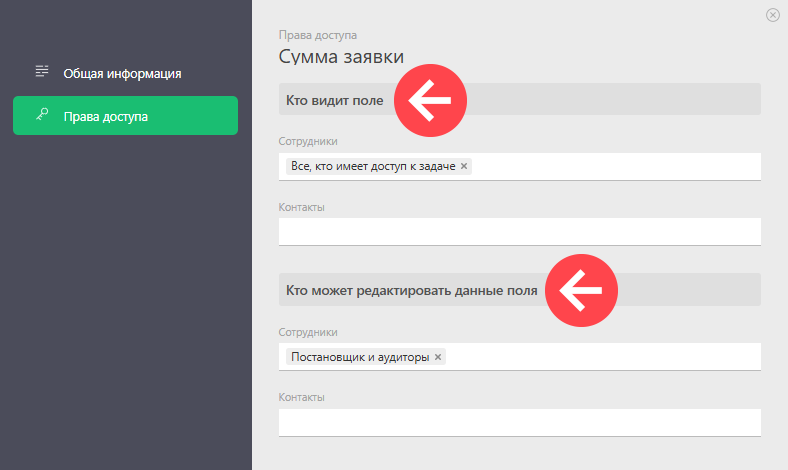Image resolution: width=788 pixels, height=470 pixels.
Task: Close the dialog with the X icon
Action: [772, 15]
